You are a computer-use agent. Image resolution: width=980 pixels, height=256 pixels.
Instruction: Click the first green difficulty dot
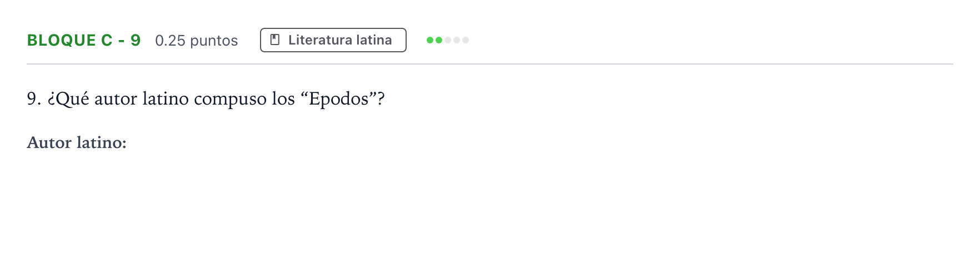430,40
